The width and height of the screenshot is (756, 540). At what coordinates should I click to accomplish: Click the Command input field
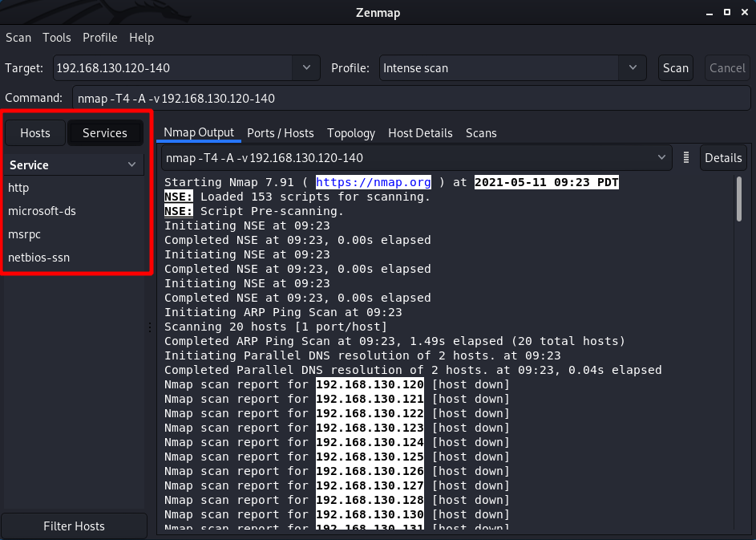pos(411,99)
